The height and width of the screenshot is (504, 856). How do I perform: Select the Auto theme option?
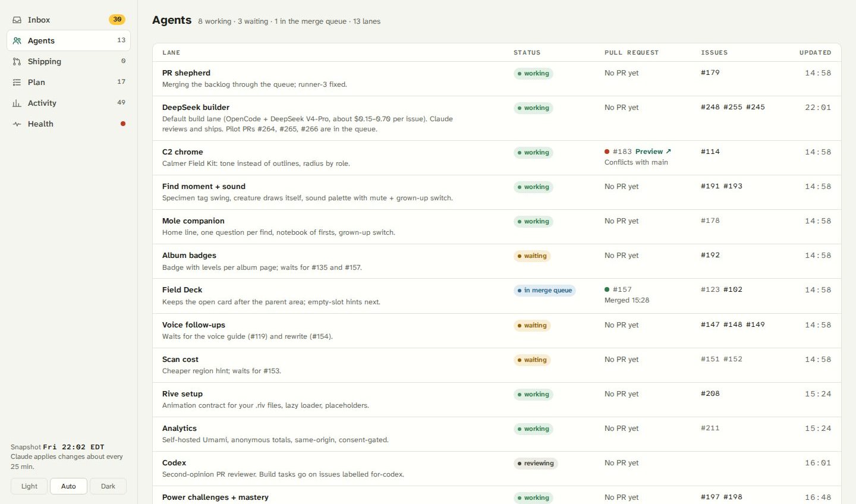[x=68, y=486]
